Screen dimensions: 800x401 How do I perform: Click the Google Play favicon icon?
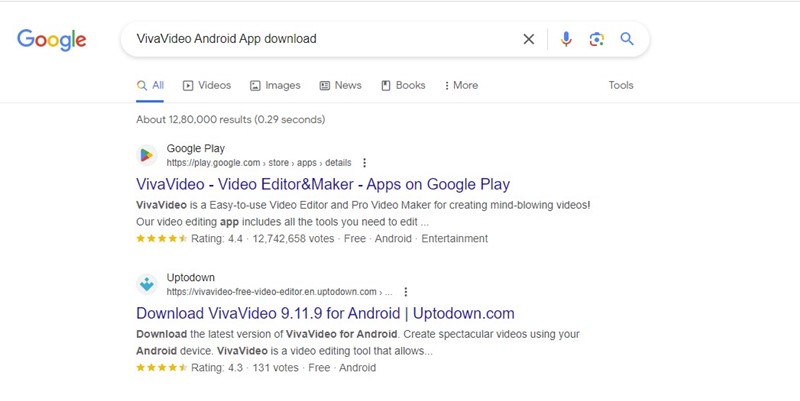point(147,155)
